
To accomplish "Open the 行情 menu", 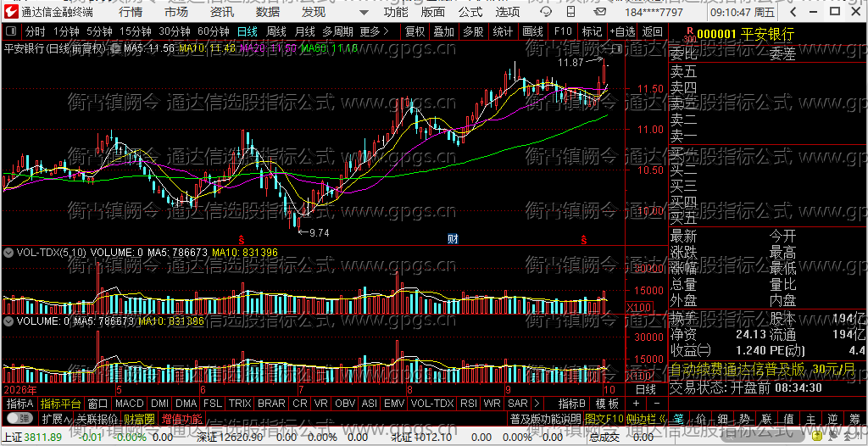I will [130, 12].
